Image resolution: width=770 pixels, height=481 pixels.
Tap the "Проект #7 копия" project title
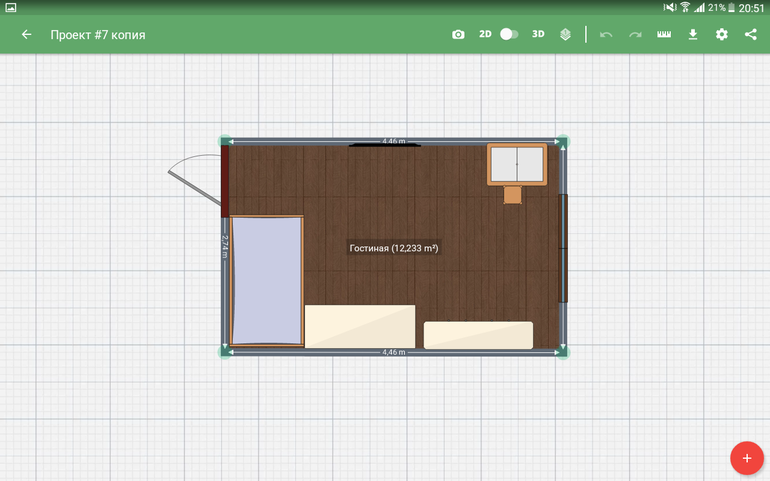98,34
